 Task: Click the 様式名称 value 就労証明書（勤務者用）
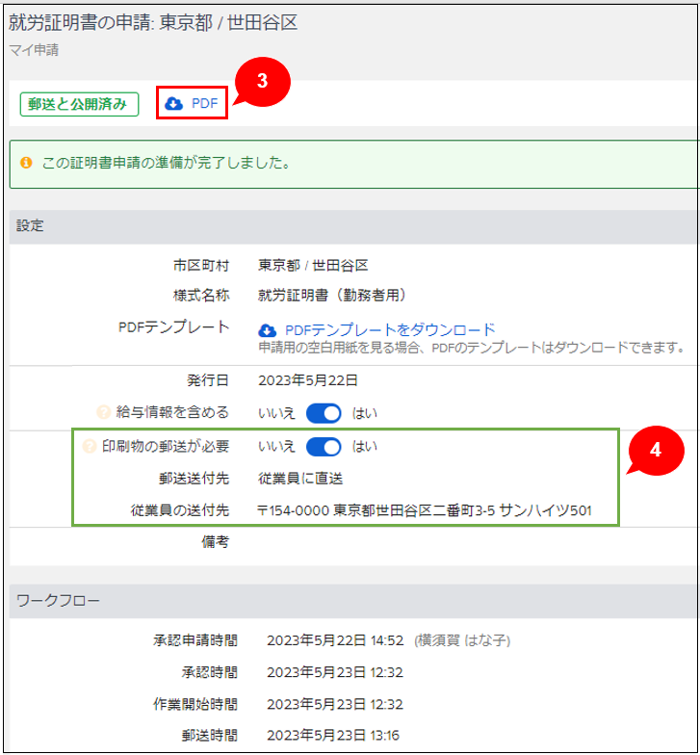pyautogui.click(x=333, y=295)
